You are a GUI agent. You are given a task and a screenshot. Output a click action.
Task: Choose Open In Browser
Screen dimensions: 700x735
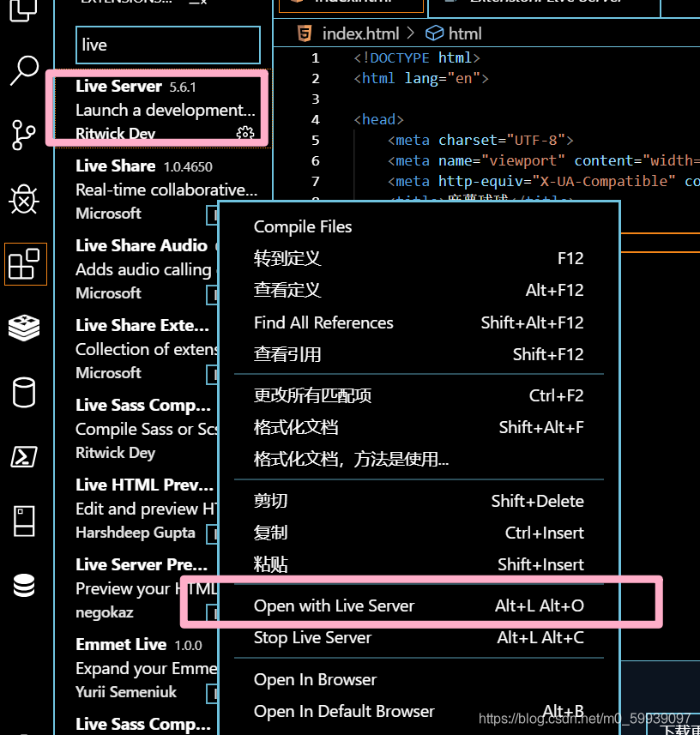pyautogui.click(x=419, y=680)
